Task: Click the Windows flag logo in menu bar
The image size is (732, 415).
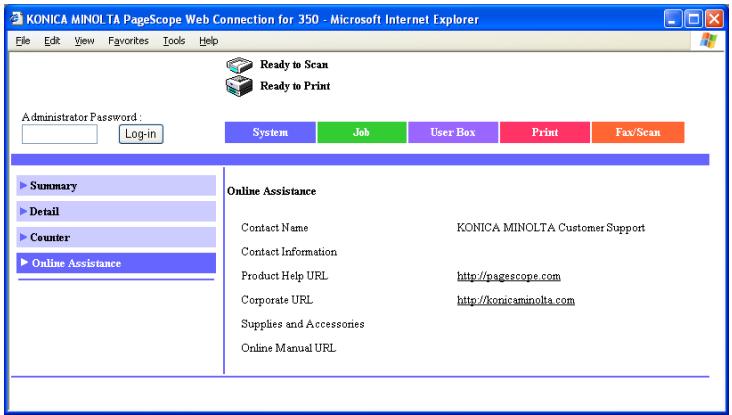Action: click(708, 41)
